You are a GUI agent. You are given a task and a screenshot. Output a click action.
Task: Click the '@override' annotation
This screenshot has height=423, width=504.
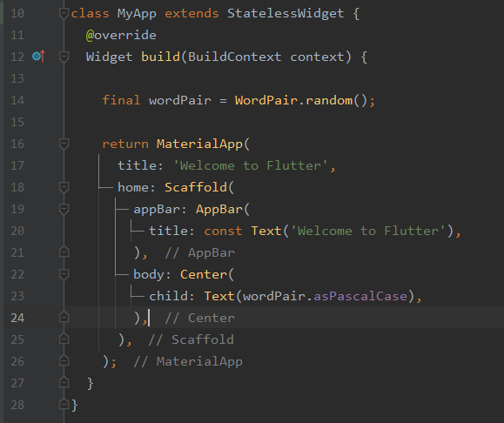click(x=121, y=35)
